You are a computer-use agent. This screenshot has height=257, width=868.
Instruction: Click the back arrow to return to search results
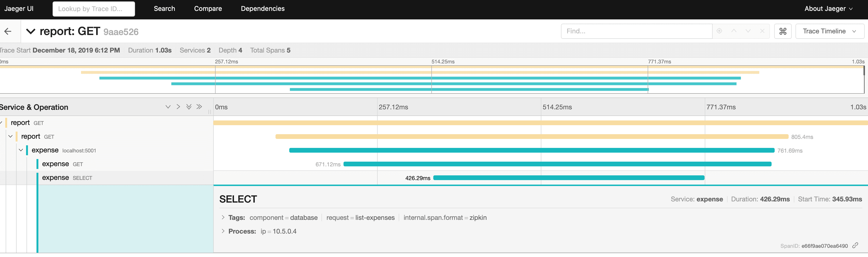pyautogui.click(x=8, y=31)
